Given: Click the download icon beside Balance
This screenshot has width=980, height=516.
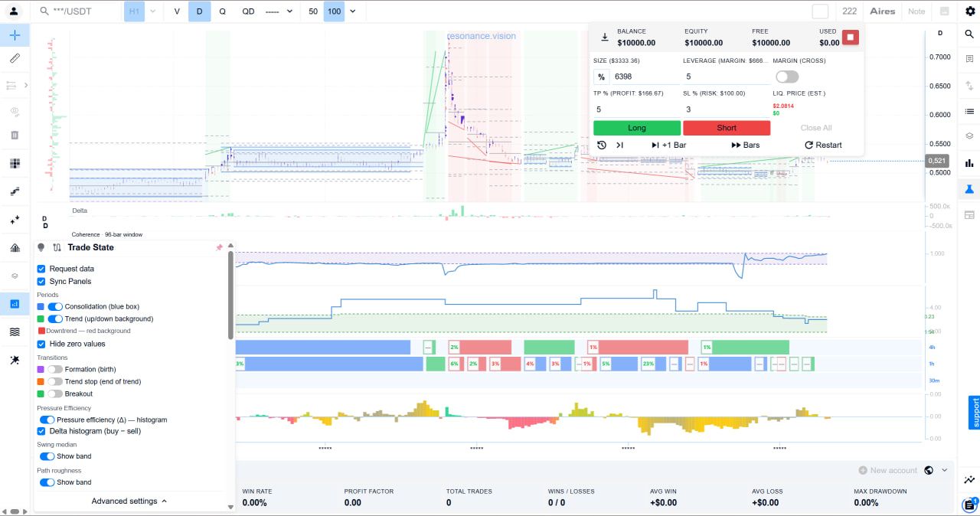Looking at the screenshot, I should tap(605, 38).
